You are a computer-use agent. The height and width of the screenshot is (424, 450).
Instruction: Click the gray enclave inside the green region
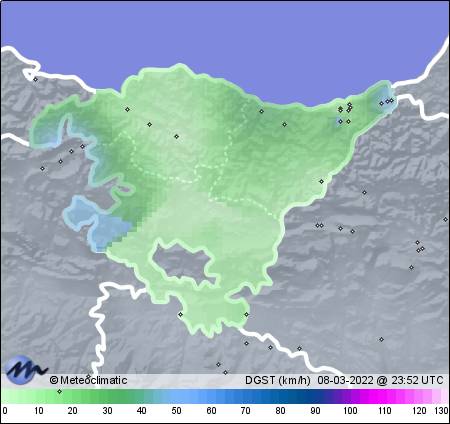tap(183, 263)
